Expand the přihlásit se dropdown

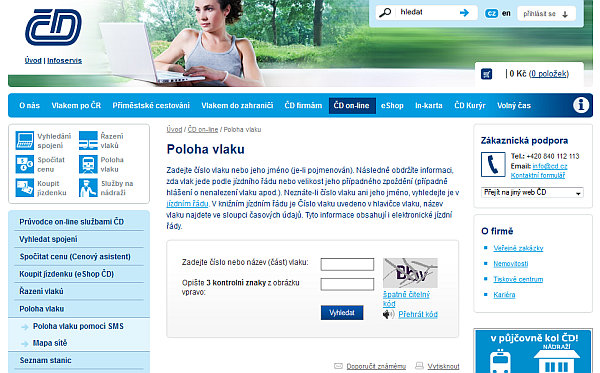click(x=546, y=14)
